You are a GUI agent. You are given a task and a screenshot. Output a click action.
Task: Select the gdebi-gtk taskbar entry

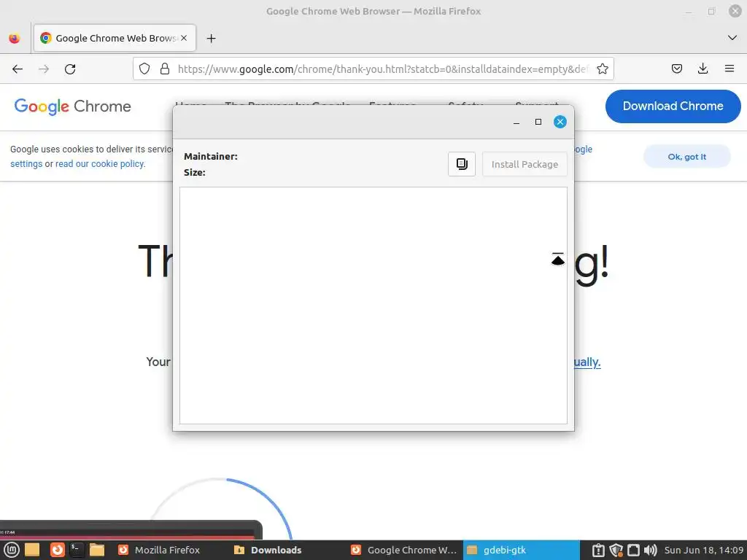[521, 550]
